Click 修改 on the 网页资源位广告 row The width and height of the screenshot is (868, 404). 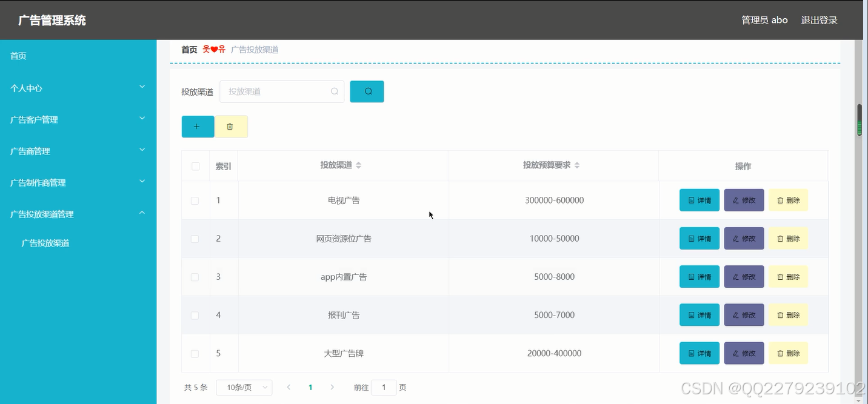tap(744, 238)
